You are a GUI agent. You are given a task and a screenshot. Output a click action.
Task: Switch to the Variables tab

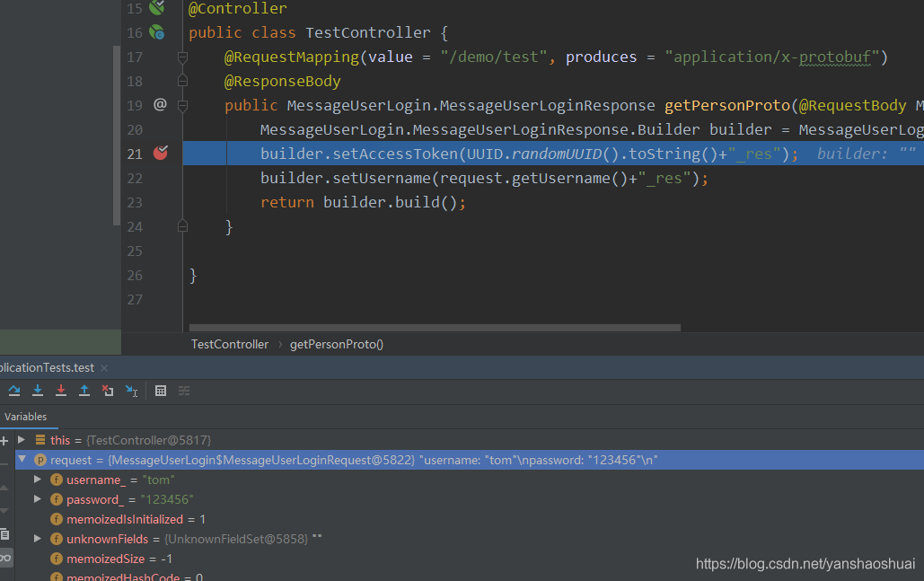25,417
